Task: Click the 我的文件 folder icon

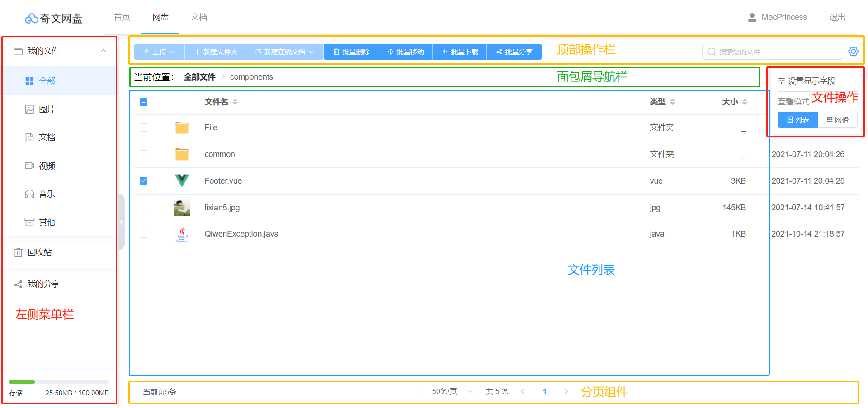Action: (x=18, y=51)
